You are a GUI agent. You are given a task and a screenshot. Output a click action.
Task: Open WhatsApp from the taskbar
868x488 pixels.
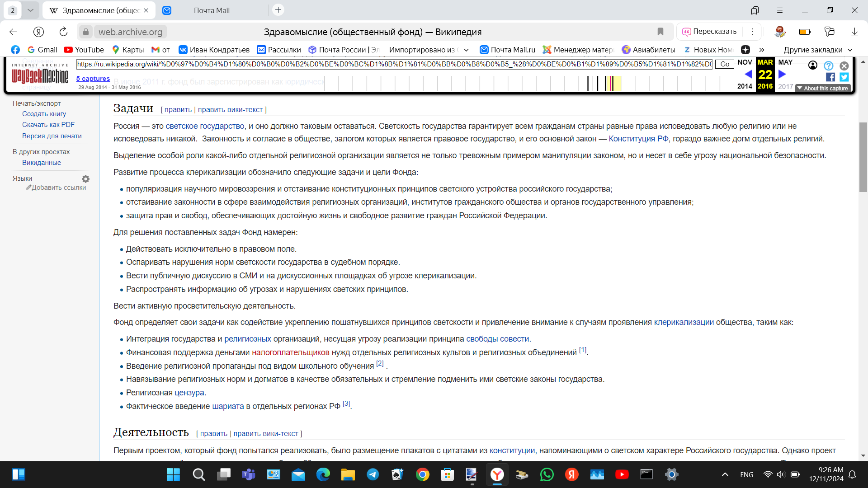point(547,474)
